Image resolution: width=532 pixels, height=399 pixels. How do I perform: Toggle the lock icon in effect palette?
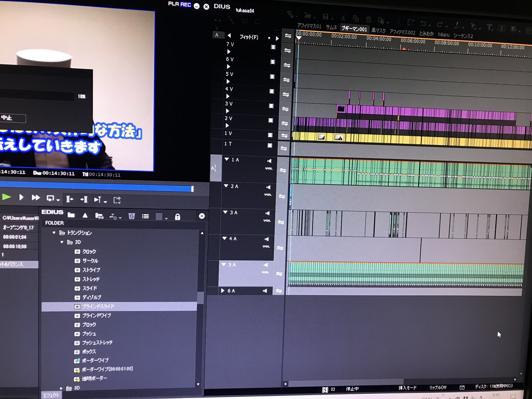[177, 217]
